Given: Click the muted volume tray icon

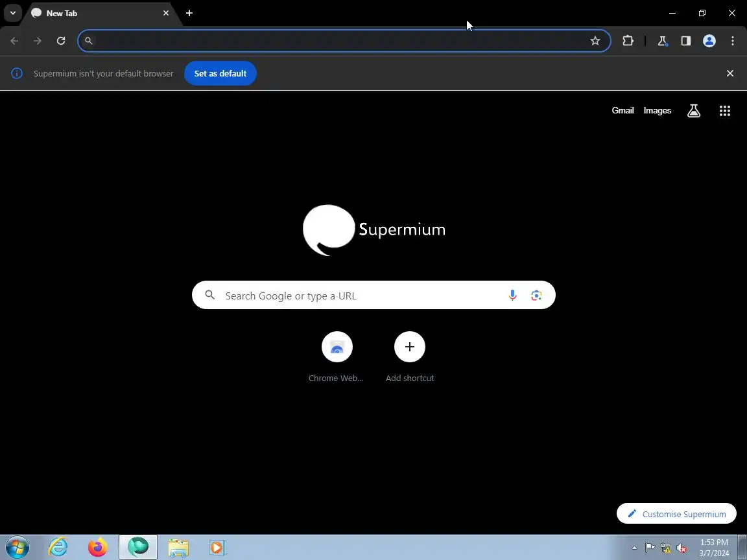Looking at the screenshot, I should coord(682,548).
